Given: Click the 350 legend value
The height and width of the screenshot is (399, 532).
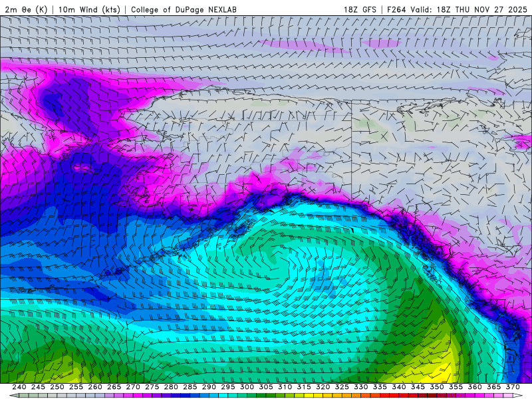Looking at the screenshot, I should tap(437, 387).
